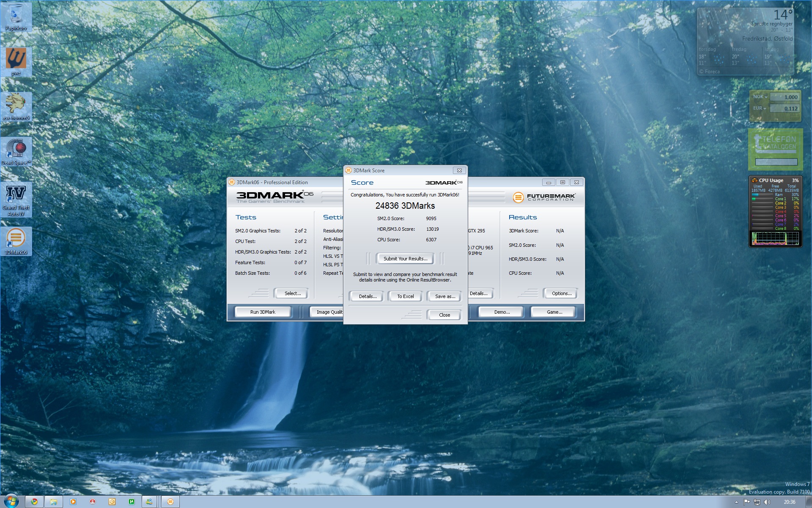Click the 20:36 taskbar clock
The width and height of the screenshot is (812, 508).
(x=789, y=502)
